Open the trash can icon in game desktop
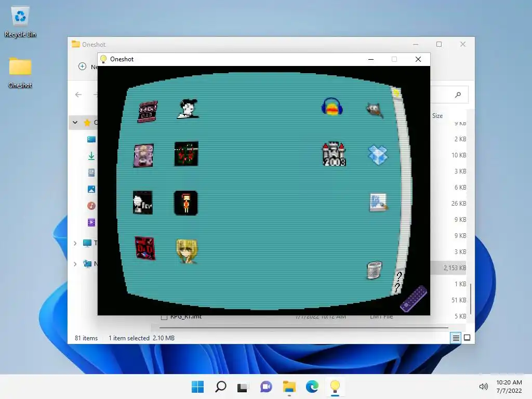 [374, 270]
